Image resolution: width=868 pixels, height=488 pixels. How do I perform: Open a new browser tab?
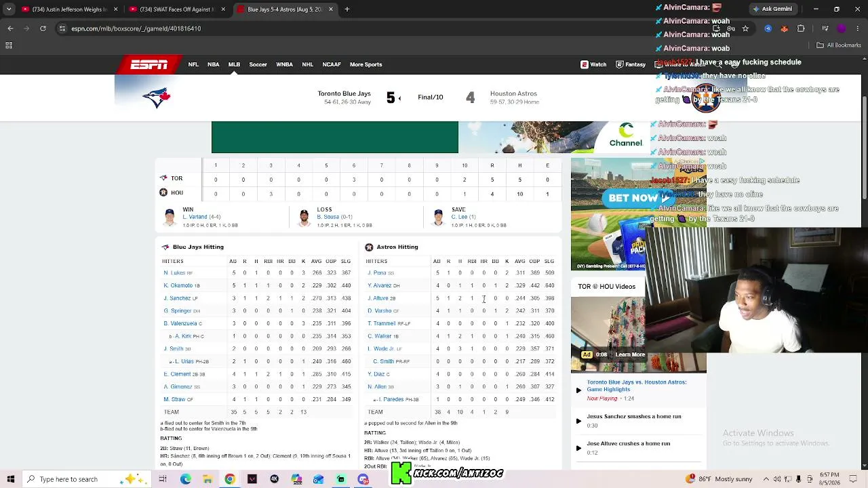coord(347,9)
